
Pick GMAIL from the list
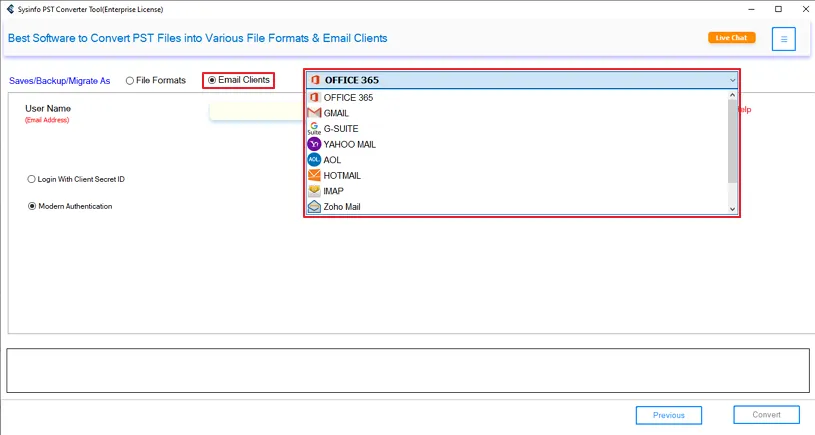(x=517, y=113)
